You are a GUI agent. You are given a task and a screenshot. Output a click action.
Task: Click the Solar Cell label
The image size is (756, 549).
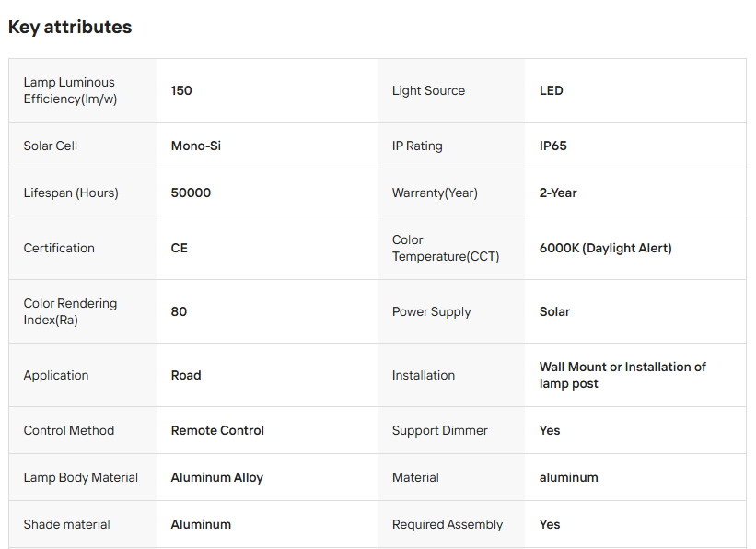51,146
